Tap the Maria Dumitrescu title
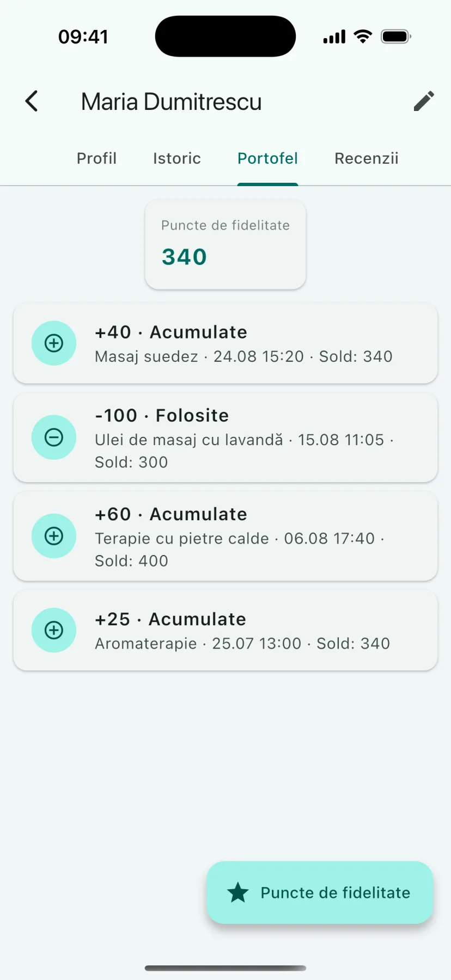 172,102
